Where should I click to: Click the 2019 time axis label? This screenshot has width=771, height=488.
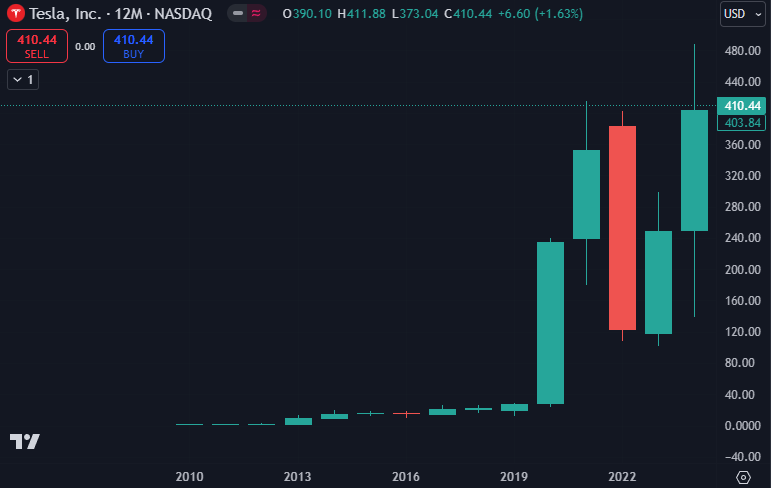514,477
